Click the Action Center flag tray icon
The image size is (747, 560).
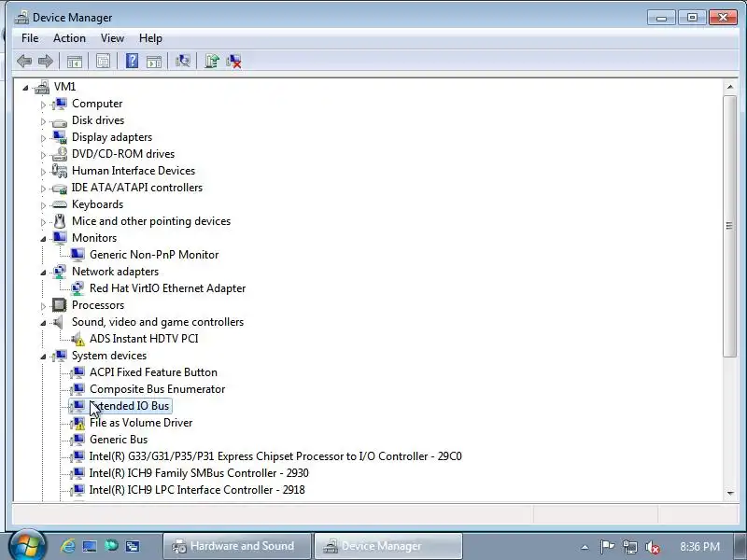pos(607,547)
